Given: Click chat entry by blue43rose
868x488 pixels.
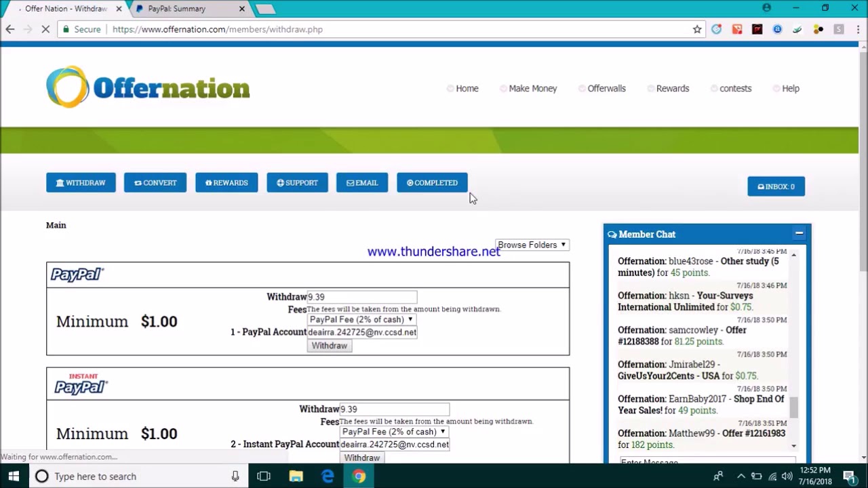Looking at the screenshot, I should click(x=698, y=267).
